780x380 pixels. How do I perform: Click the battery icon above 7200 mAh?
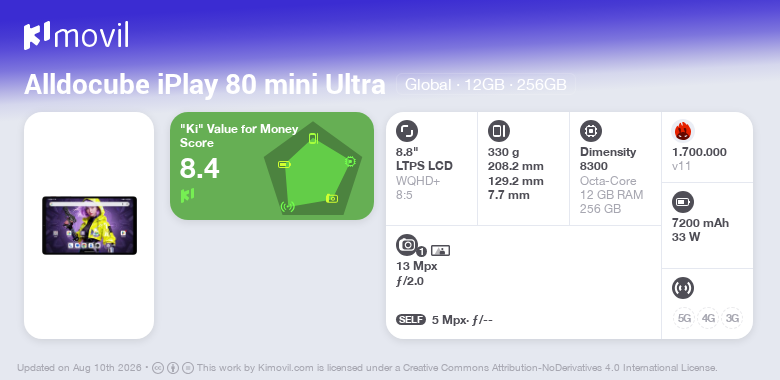pyautogui.click(x=682, y=202)
